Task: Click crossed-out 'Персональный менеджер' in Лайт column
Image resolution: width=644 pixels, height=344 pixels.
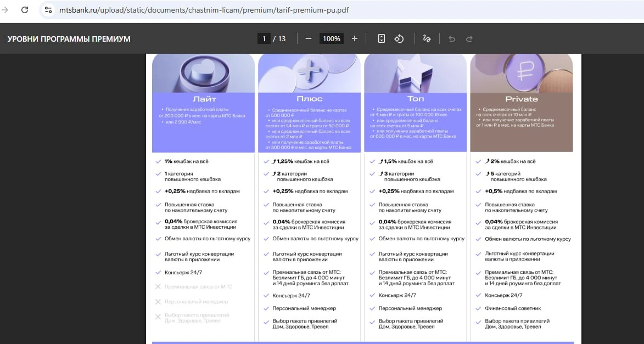Action: click(197, 302)
